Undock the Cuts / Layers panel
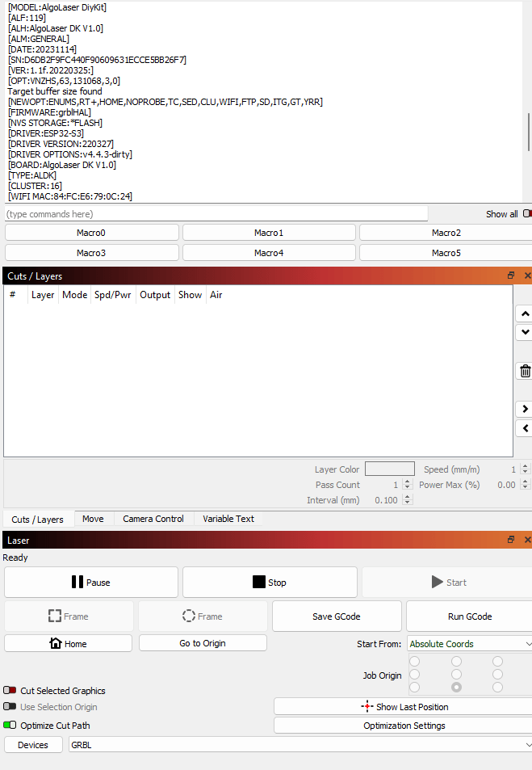 tap(511, 276)
